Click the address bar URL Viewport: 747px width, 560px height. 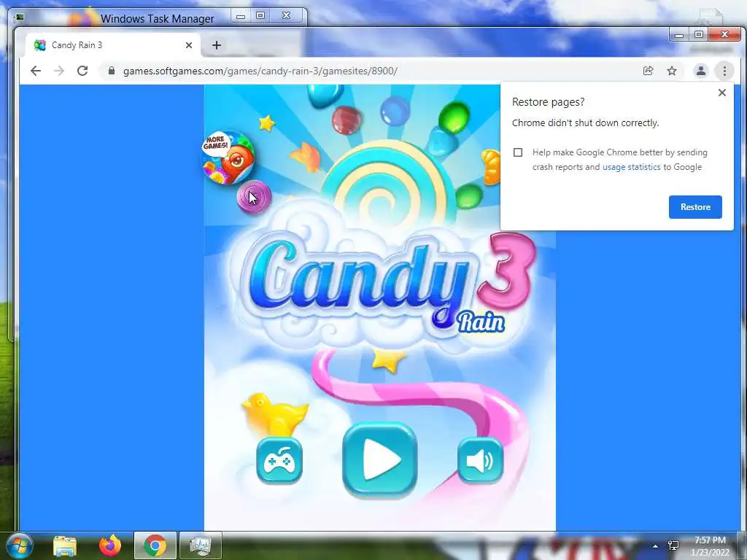(x=260, y=71)
